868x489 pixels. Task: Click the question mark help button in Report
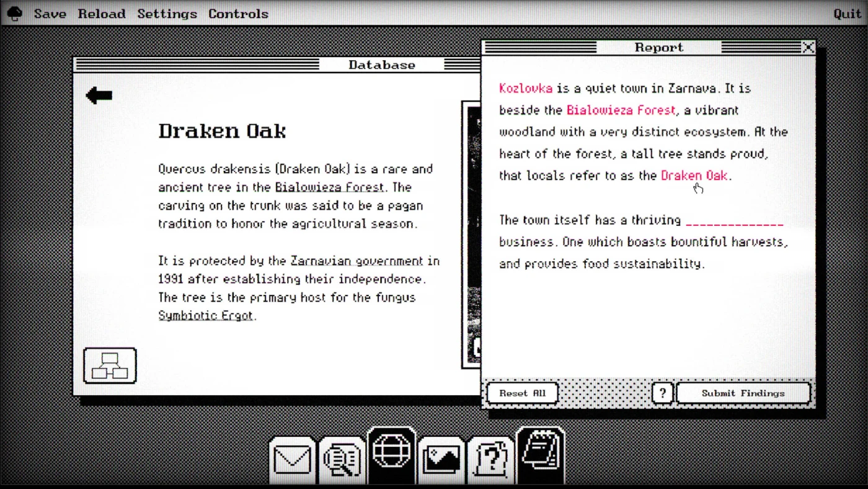coord(662,393)
